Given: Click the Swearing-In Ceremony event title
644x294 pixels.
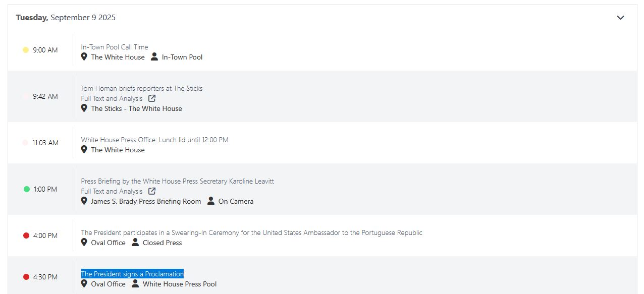Looking at the screenshot, I should tap(252, 232).
